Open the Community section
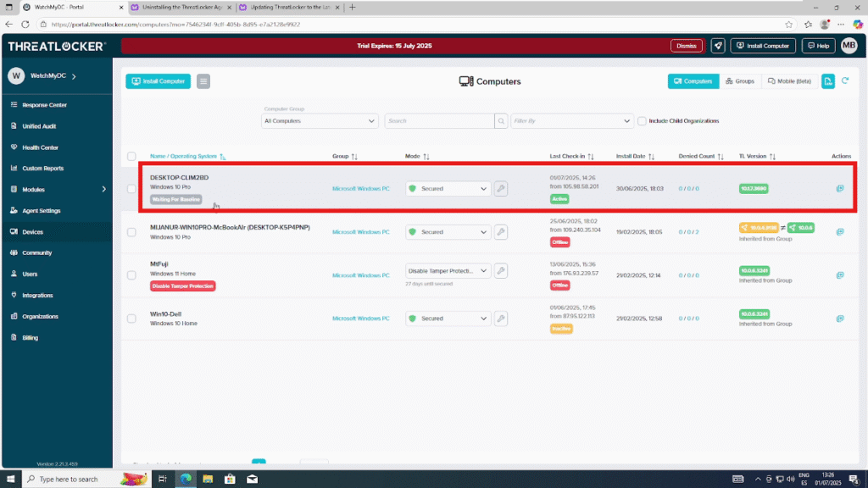The height and width of the screenshot is (488, 868). [36, 252]
